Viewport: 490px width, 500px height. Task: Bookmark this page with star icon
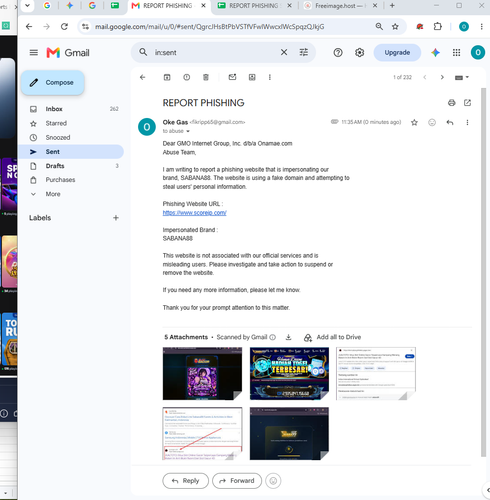point(395,26)
